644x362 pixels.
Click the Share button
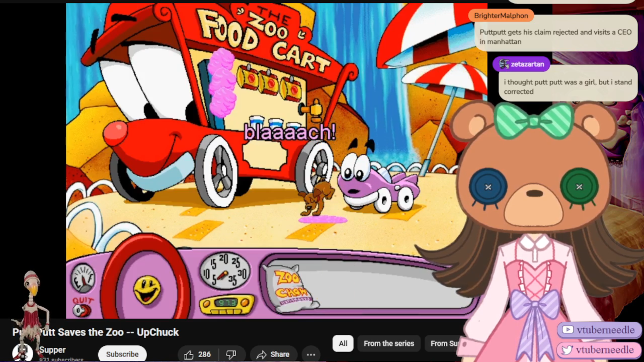[x=273, y=355]
